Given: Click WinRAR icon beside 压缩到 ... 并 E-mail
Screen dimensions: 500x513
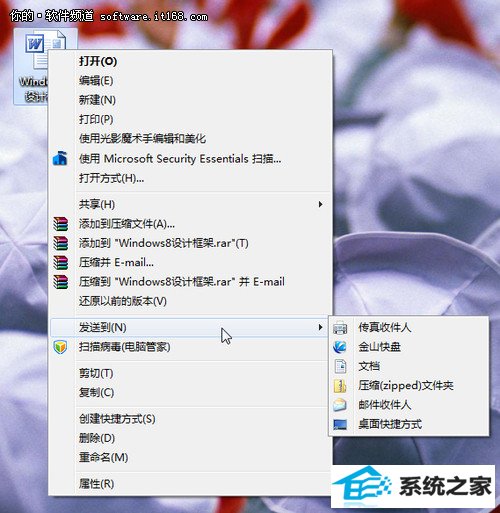Looking at the screenshot, I should tap(61, 282).
